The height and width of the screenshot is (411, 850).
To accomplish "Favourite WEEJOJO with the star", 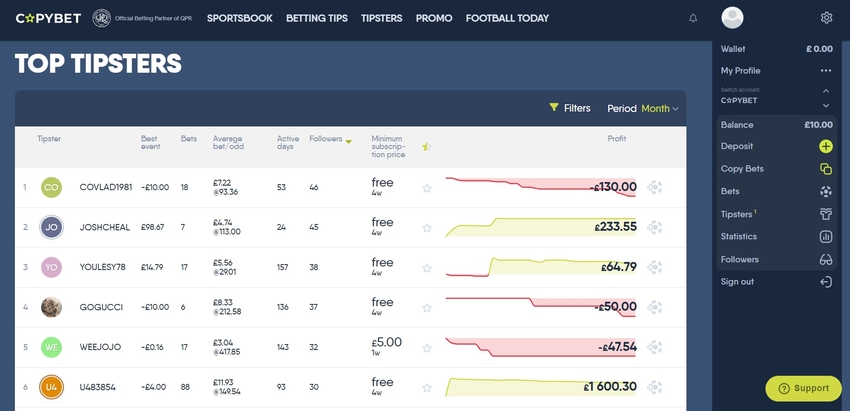I will pyautogui.click(x=427, y=348).
